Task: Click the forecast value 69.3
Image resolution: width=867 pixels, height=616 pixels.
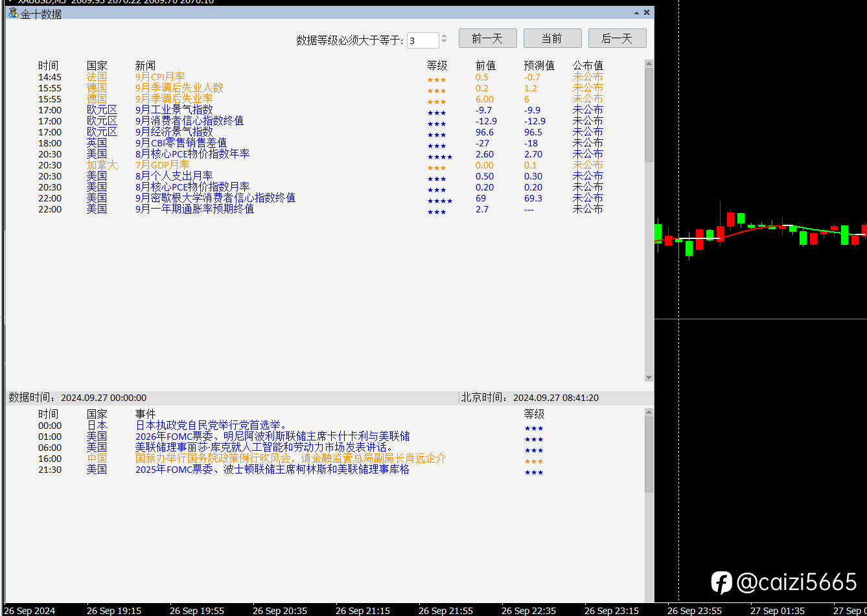Action: (x=533, y=198)
